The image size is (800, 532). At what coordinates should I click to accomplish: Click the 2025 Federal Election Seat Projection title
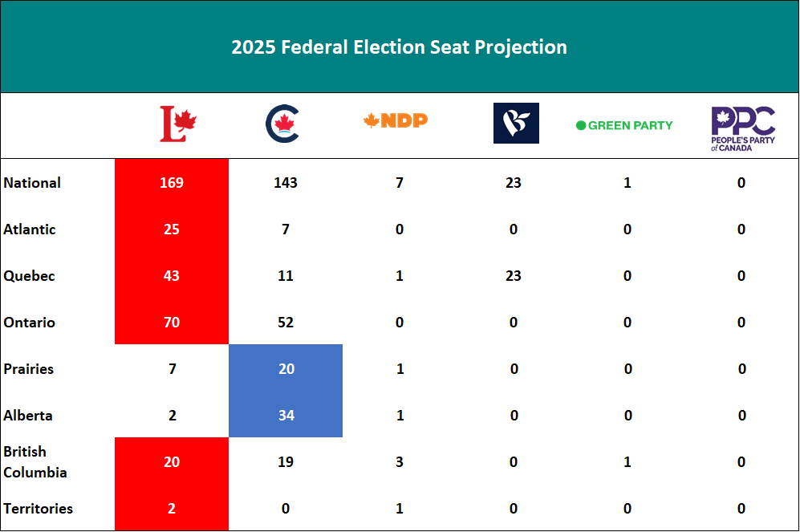[399, 47]
